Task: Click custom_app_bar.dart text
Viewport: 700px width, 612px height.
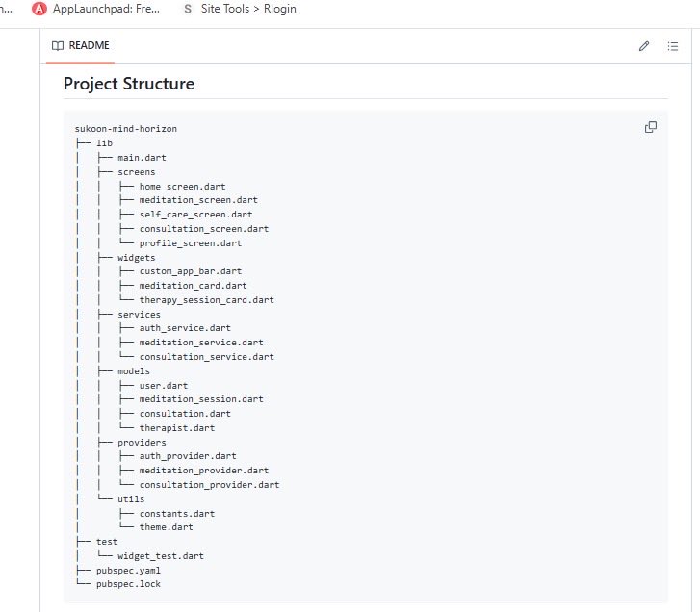Action: [x=191, y=271]
